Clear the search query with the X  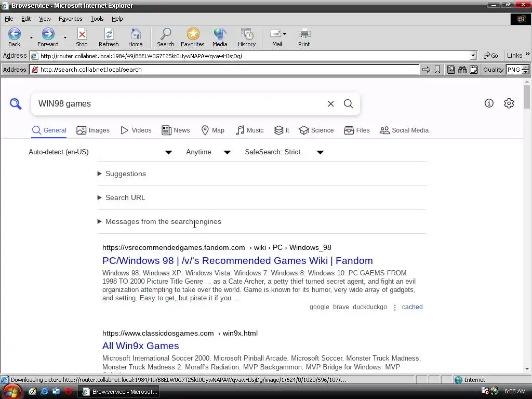click(331, 104)
